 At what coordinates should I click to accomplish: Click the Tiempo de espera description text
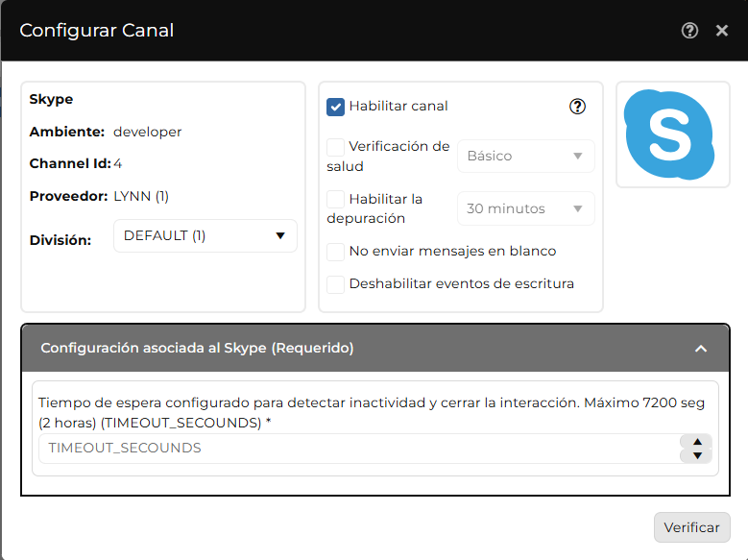(x=372, y=413)
